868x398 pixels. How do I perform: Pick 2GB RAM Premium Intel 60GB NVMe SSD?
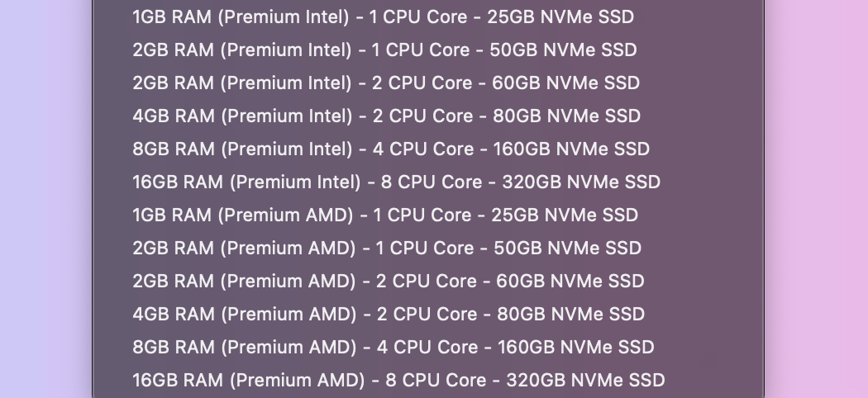pos(386,83)
